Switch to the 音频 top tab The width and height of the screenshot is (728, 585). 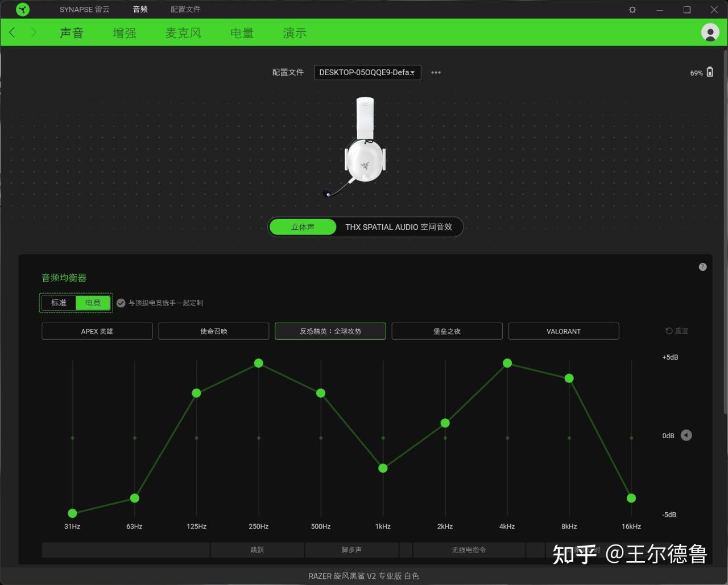click(x=140, y=10)
